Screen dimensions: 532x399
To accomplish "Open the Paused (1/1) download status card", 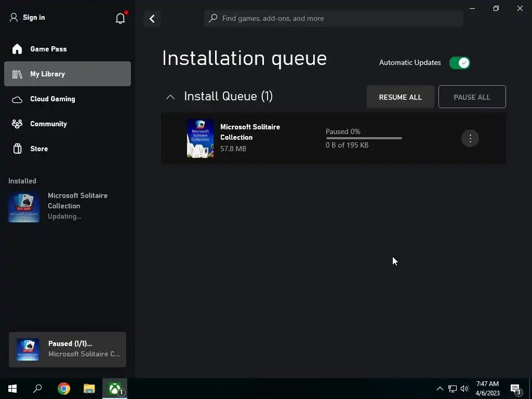I will click(x=68, y=350).
